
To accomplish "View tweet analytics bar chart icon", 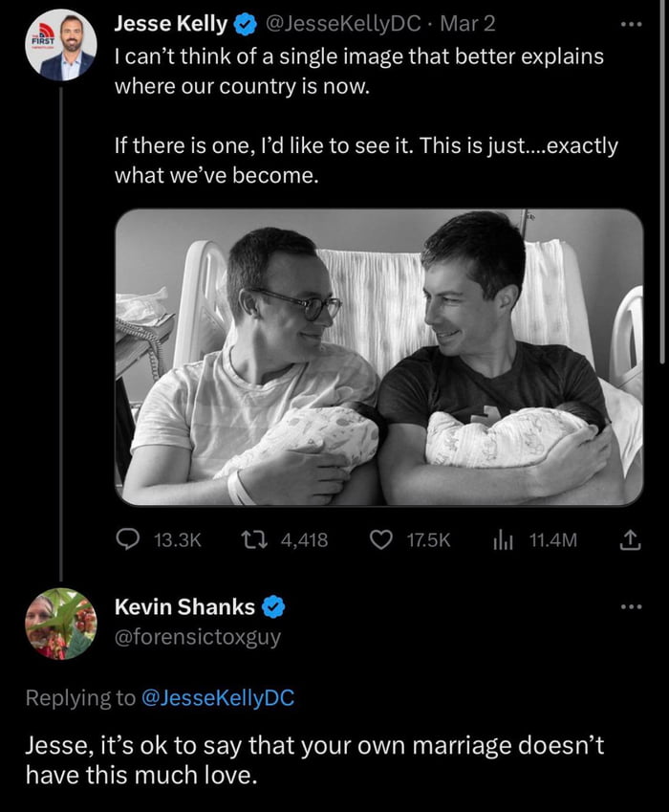I will 504,540.
